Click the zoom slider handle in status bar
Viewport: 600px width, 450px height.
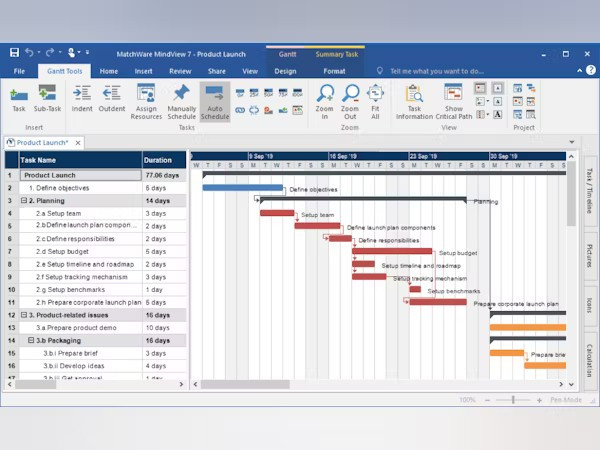point(513,400)
